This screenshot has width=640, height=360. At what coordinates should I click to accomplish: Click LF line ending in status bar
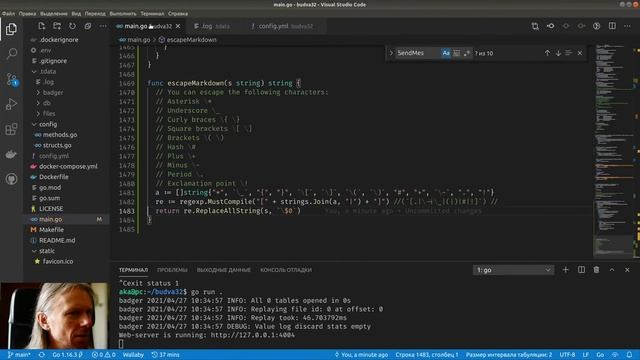point(586,355)
